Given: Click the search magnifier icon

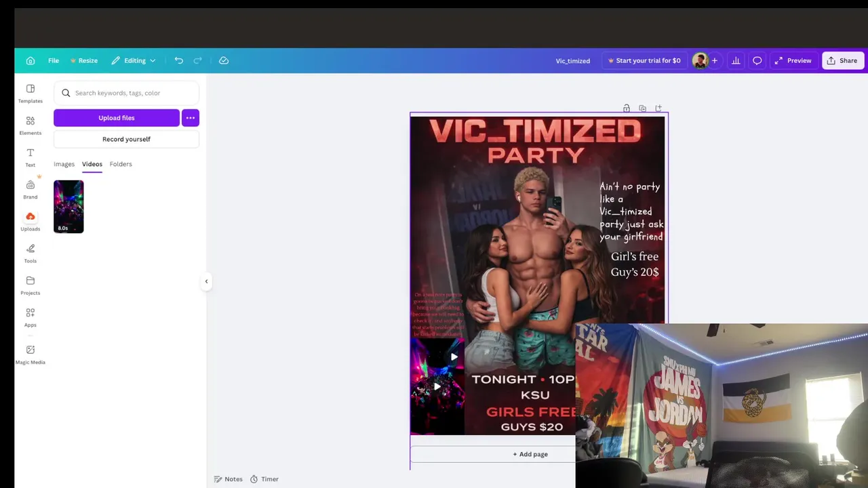Looking at the screenshot, I should pos(66,93).
